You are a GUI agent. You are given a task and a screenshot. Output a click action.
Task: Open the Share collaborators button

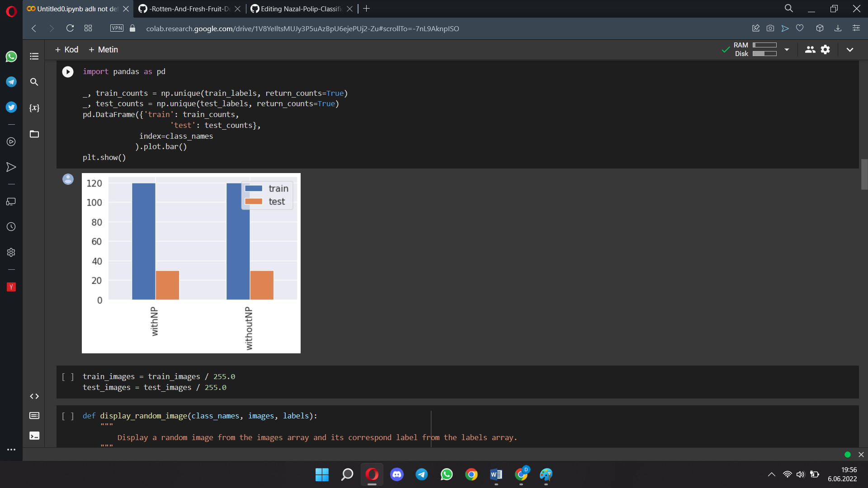tap(810, 50)
